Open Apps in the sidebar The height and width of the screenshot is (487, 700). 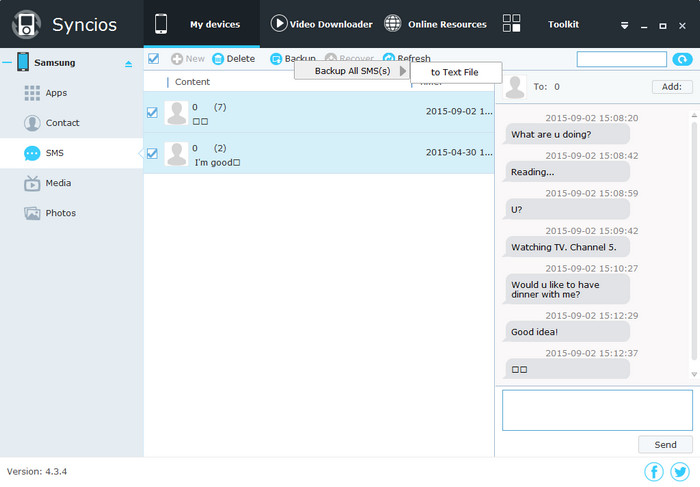[71, 93]
